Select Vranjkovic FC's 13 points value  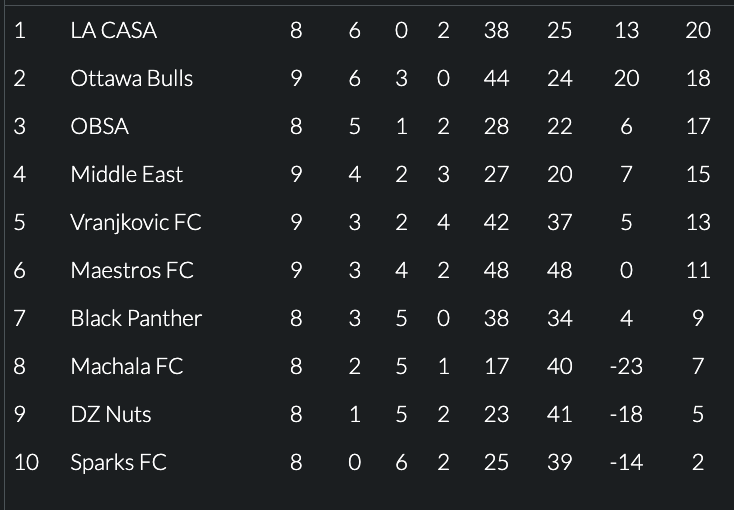click(698, 222)
